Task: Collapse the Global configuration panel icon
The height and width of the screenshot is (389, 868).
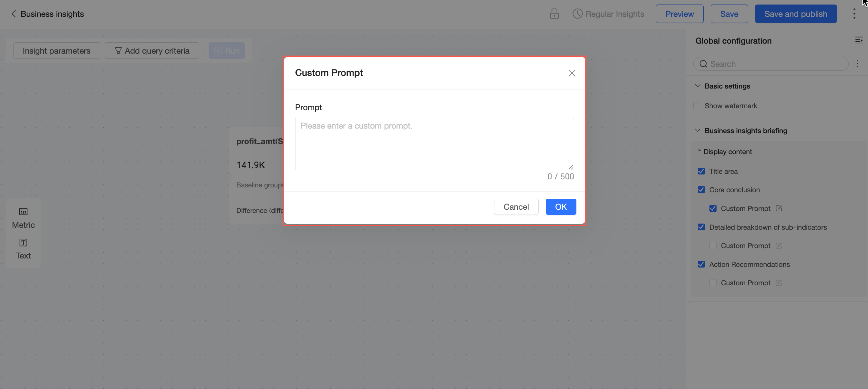Action: tap(859, 41)
